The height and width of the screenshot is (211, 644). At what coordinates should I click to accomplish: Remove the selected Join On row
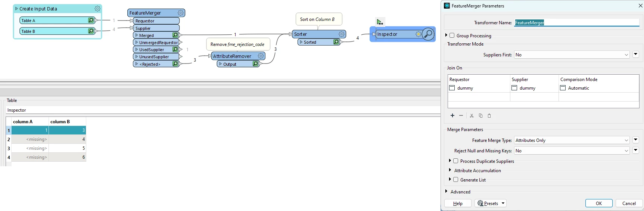point(461,115)
